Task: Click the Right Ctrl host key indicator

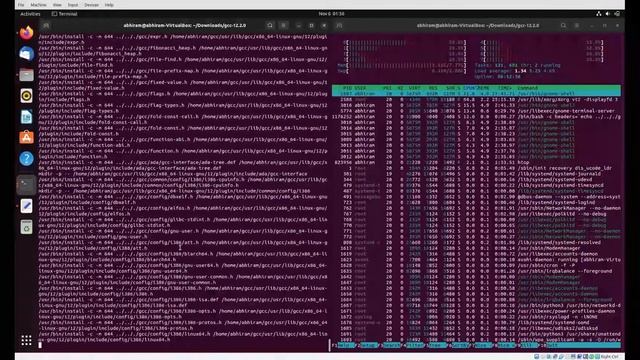Action: click(x=609, y=357)
